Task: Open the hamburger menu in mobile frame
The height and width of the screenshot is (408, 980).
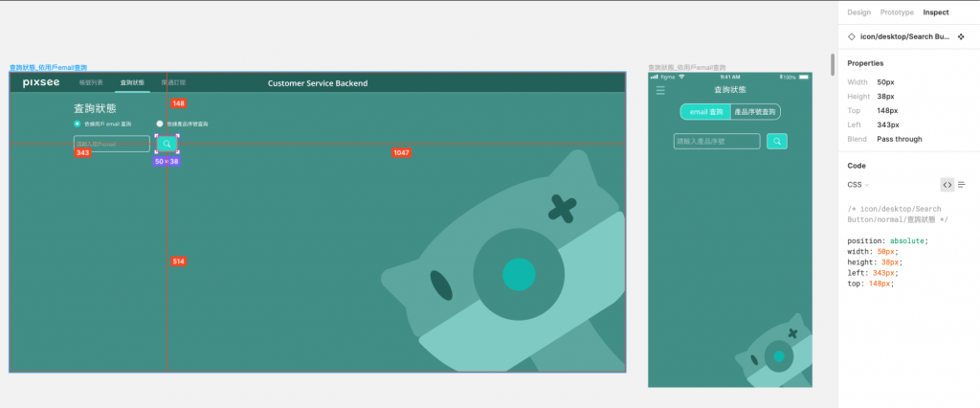Action: [660, 90]
